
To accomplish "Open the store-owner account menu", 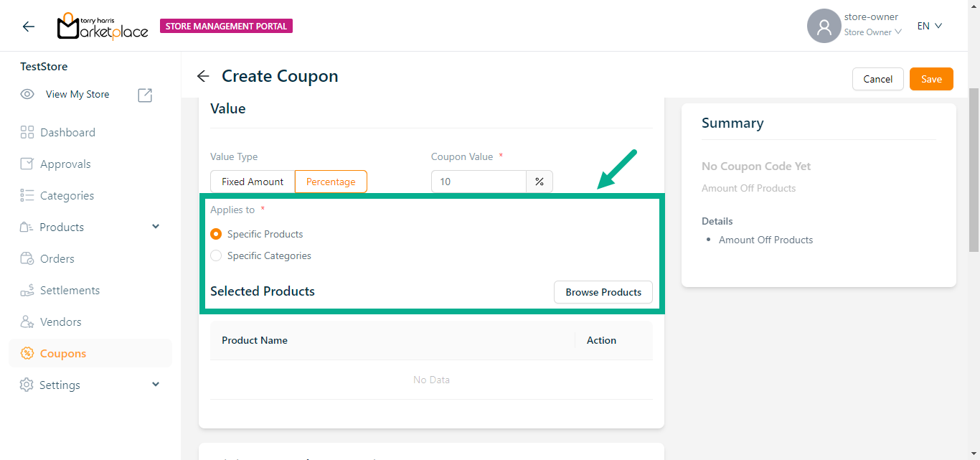I will click(x=854, y=26).
